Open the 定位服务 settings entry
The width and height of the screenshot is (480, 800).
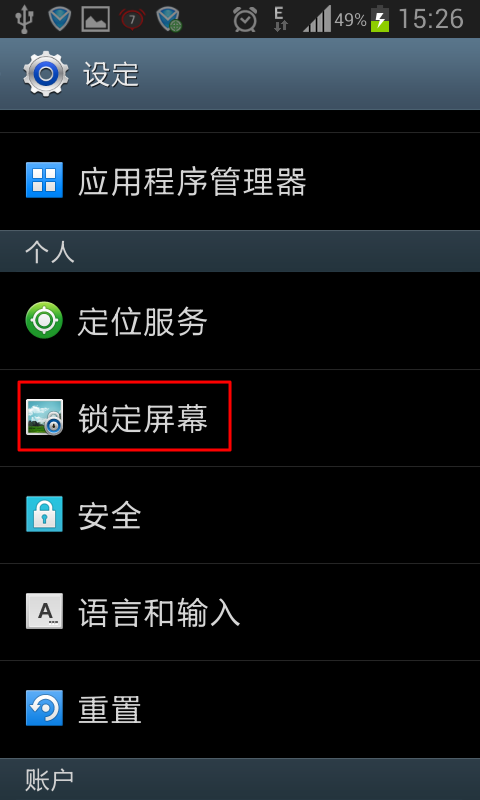[240, 321]
